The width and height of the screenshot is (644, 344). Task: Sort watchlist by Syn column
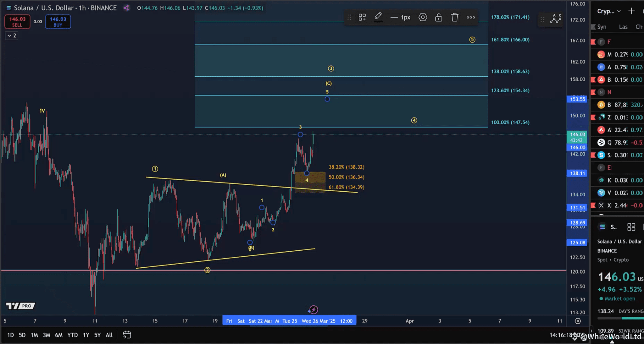(602, 27)
